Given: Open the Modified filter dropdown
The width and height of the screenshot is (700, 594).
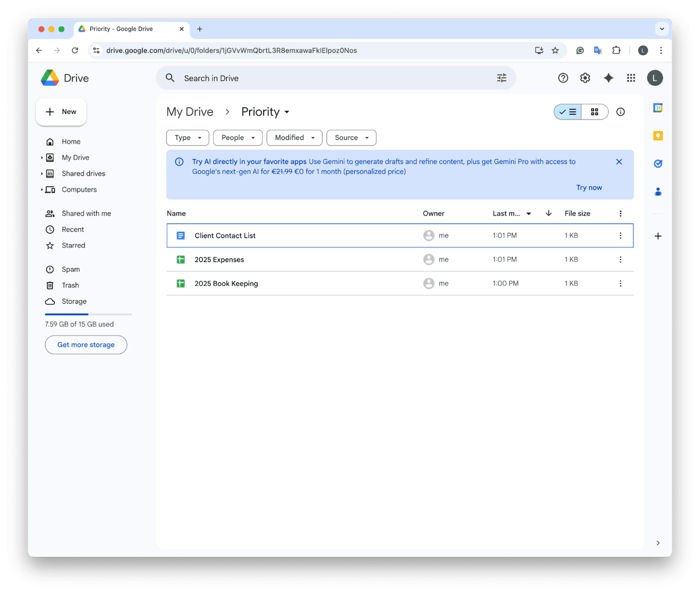Looking at the screenshot, I should pos(294,137).
